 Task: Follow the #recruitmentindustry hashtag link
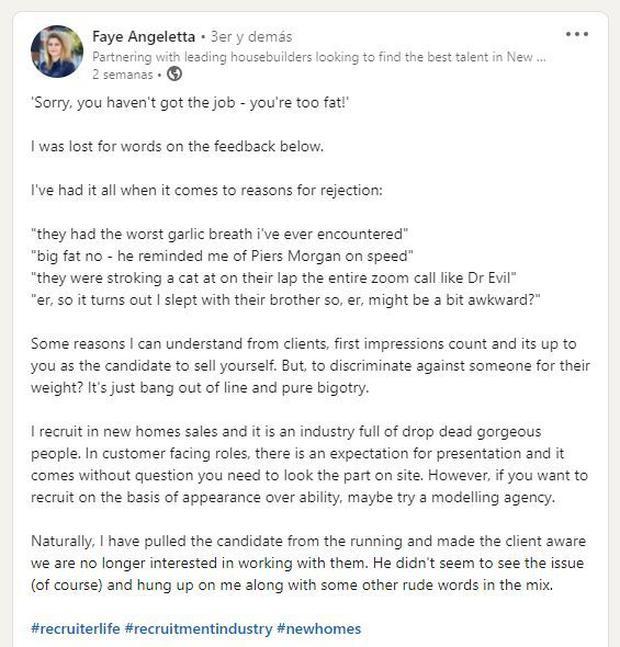pyautogui.click(x=199, y=629)
